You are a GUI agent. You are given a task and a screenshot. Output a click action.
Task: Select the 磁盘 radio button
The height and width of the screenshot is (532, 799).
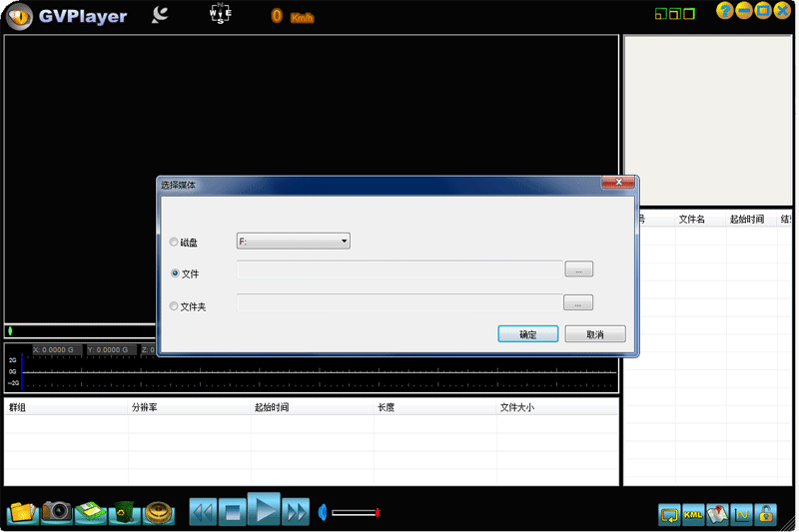(x=174, y=242)
